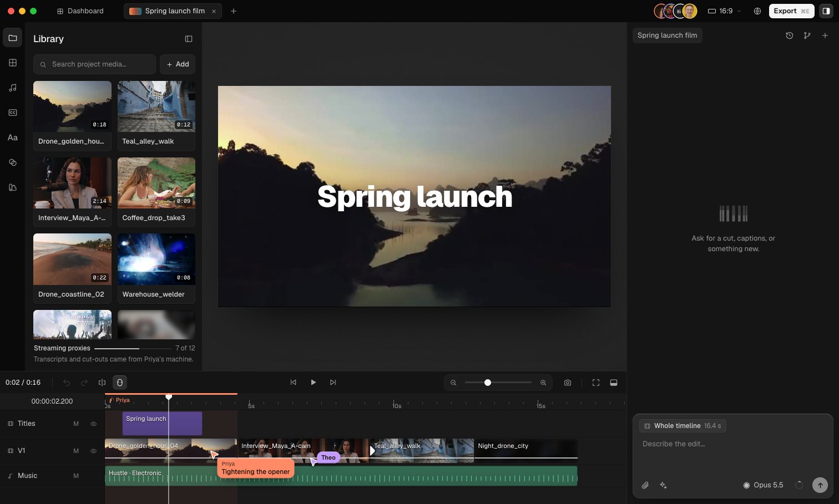The height and width of the screenshot is (504, 839).
Task: Mute the V1 track
Action: tap(76, 451)
